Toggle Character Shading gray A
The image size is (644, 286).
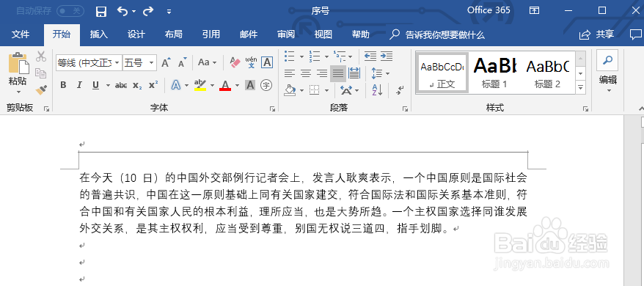[250, 85]
